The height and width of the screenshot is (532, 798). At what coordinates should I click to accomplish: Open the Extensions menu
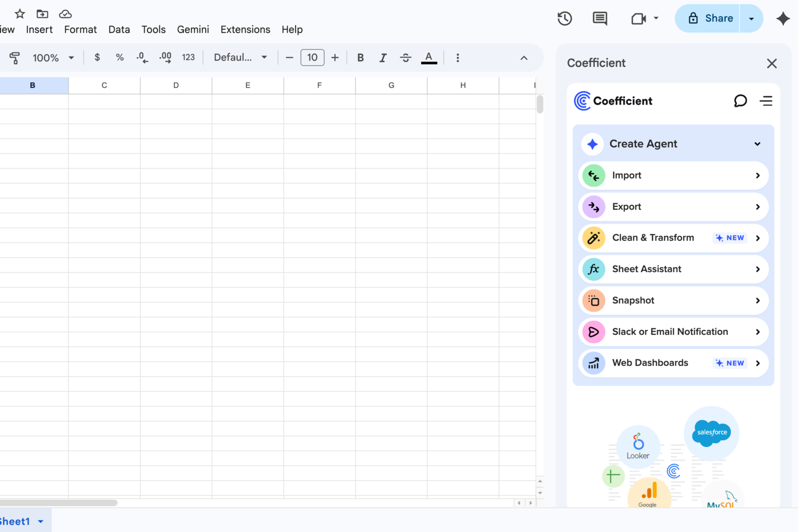[x=245, y=30]
